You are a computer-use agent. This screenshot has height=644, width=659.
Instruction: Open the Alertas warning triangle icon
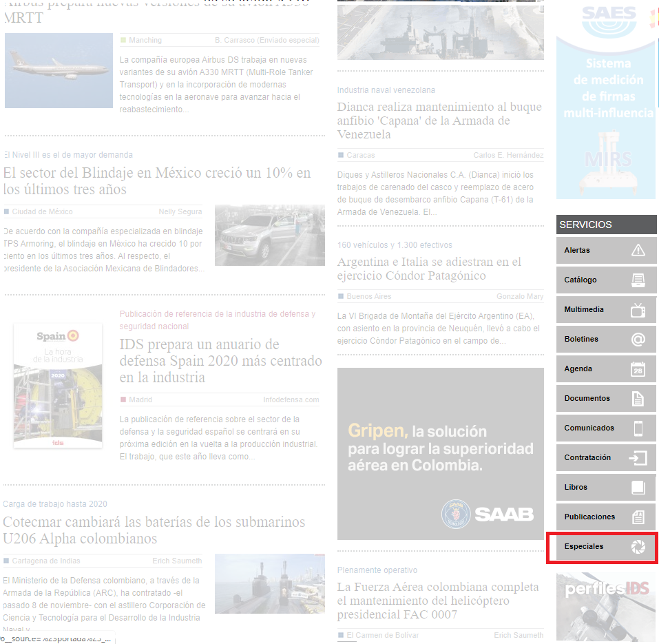(x=638, y=250)
